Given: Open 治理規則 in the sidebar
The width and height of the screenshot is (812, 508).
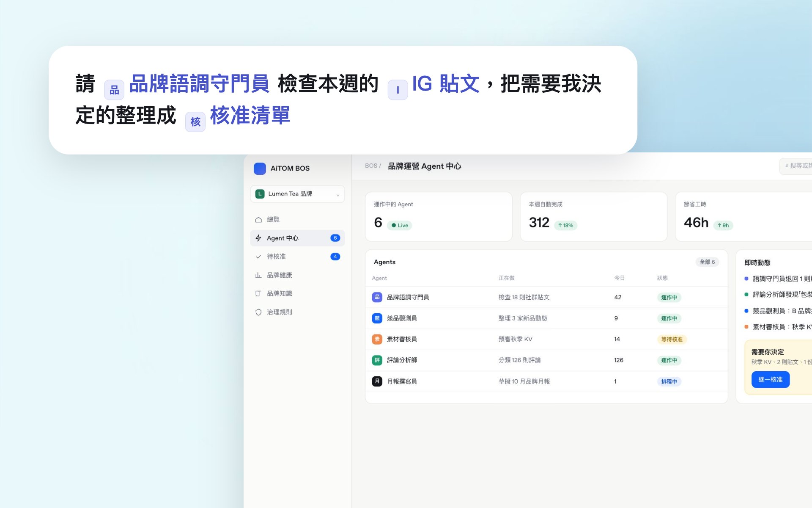Looking at the screenshot, I should click(x=297, y=312).
